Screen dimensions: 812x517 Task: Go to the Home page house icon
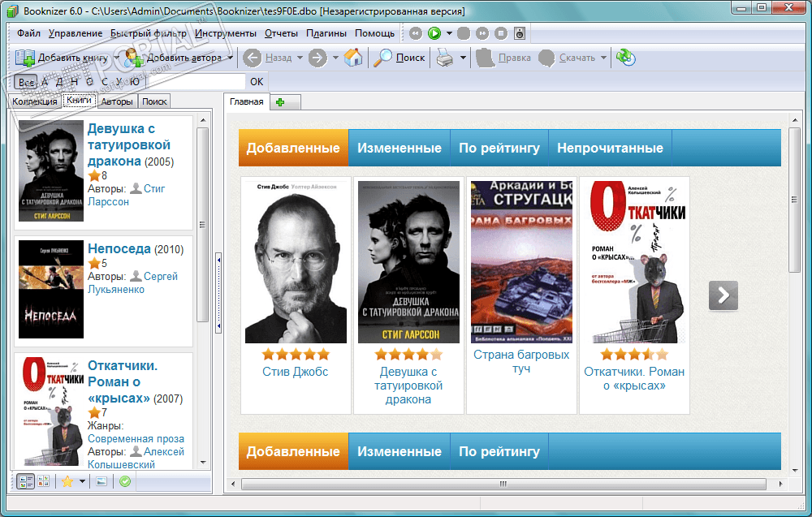(x=353, y=58)
